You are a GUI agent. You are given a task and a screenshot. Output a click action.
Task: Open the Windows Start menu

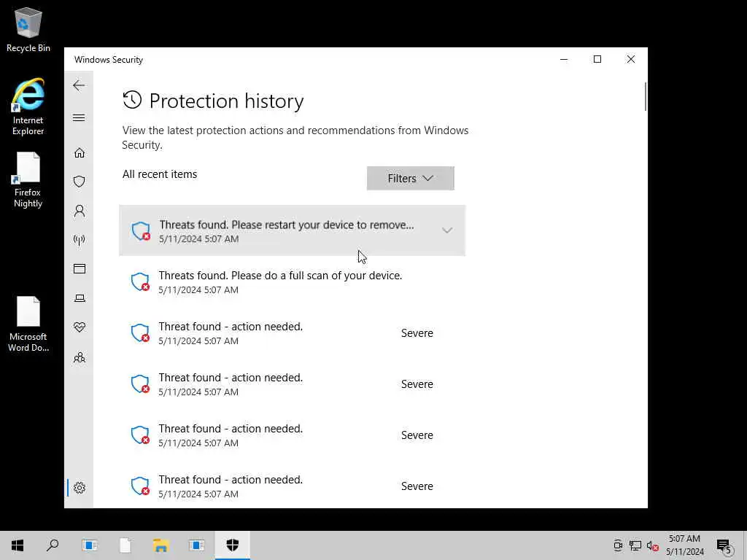(18, 545)
